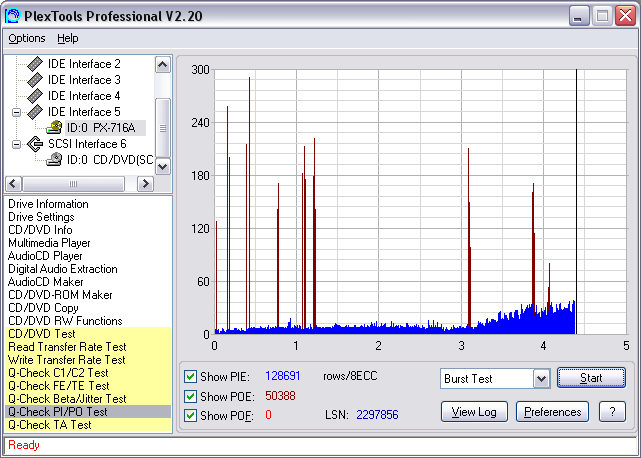Click the horizontal scrollbar thumb of device tree
The width and height of the screenshot is (641, 458).
click(x=73, y=184)
